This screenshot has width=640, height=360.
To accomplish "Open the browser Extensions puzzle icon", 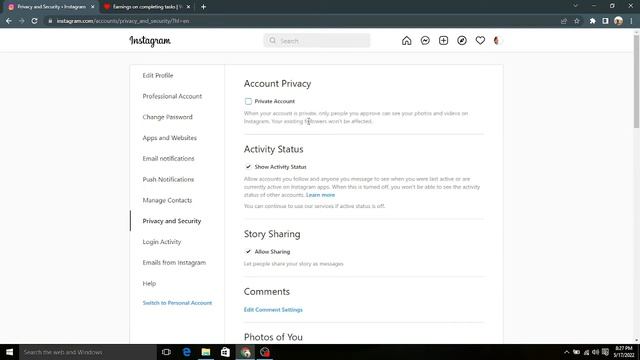I will coord(593,21).
